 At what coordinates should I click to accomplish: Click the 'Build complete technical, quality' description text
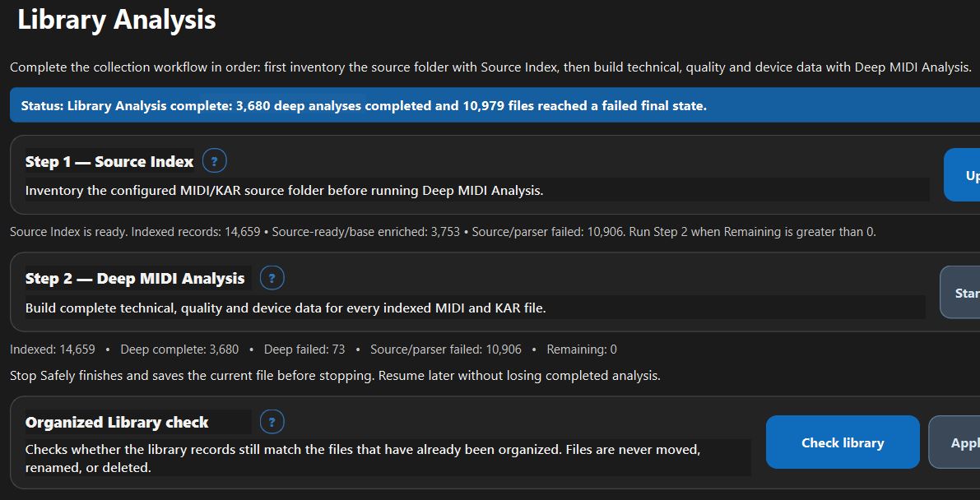(x=286, y=308)
